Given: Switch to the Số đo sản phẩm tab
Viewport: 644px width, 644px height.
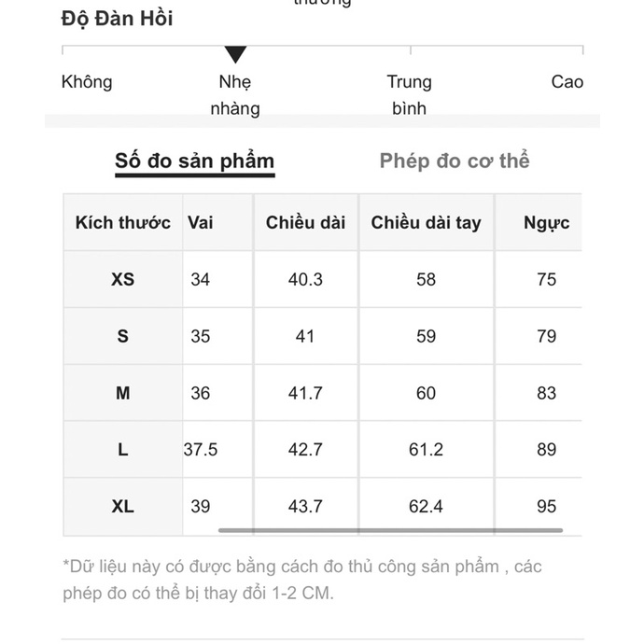Looking at the screenshot, I should 195,161.
